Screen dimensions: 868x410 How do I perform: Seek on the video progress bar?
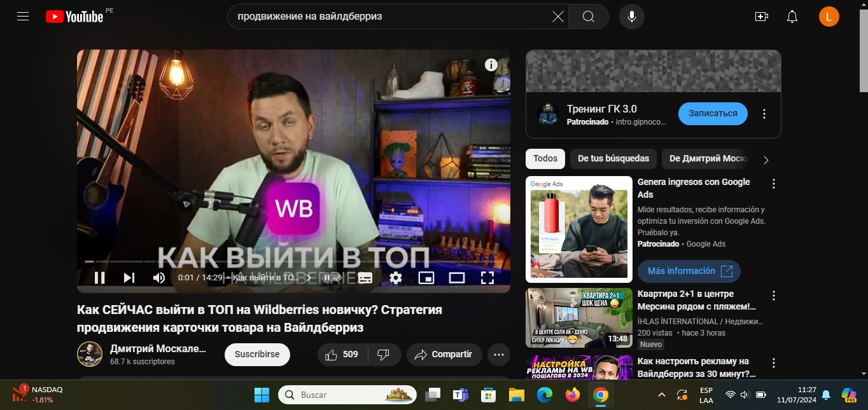pyautogui.click(x=293, y=261)
